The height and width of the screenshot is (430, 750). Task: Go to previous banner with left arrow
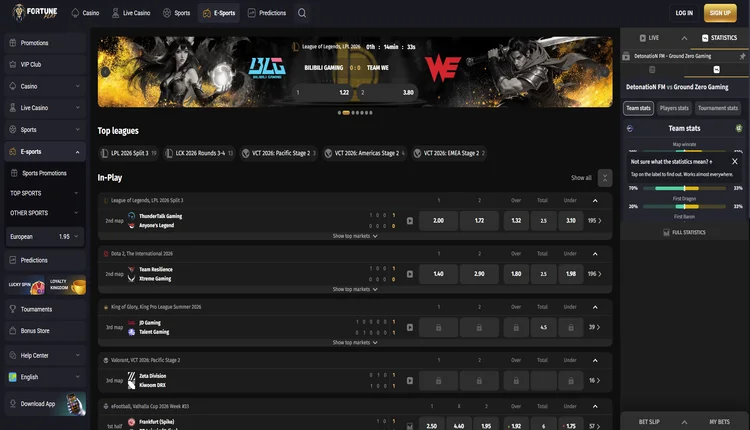[x=105, y=72]
